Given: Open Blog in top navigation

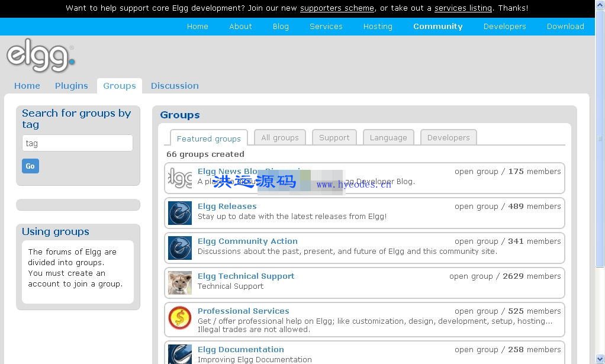Looking at the screenshot, I should [281, 26].
